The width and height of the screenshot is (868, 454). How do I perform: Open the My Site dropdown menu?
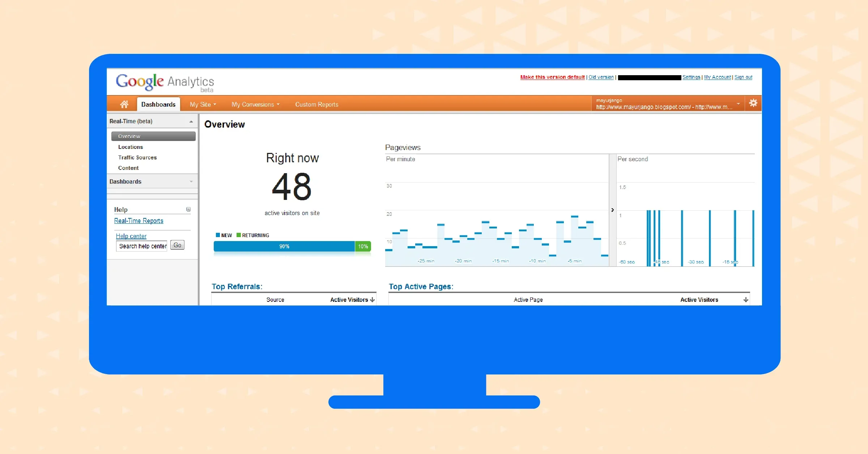tap(203, 104)
